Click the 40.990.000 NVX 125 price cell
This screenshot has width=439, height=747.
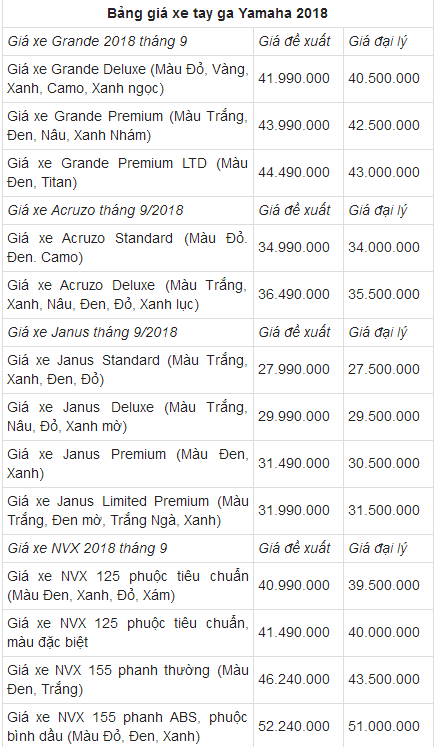[x=294, y=585]
